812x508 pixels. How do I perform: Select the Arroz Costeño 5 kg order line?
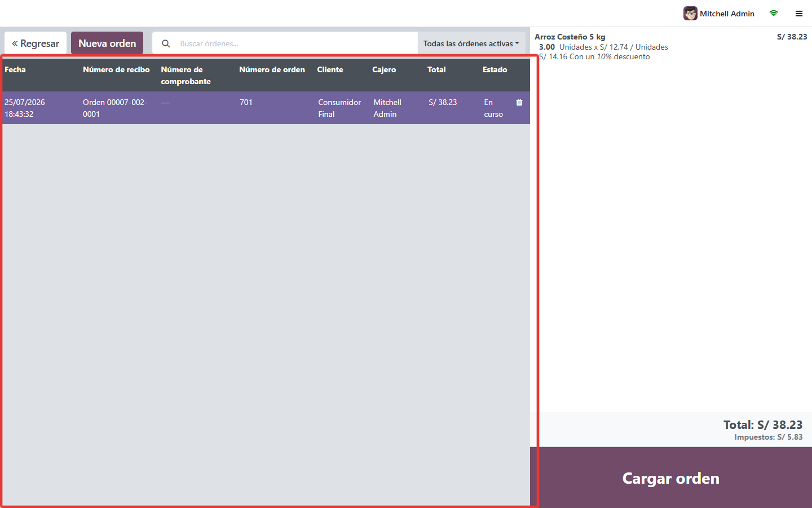[x=671, y=46]
